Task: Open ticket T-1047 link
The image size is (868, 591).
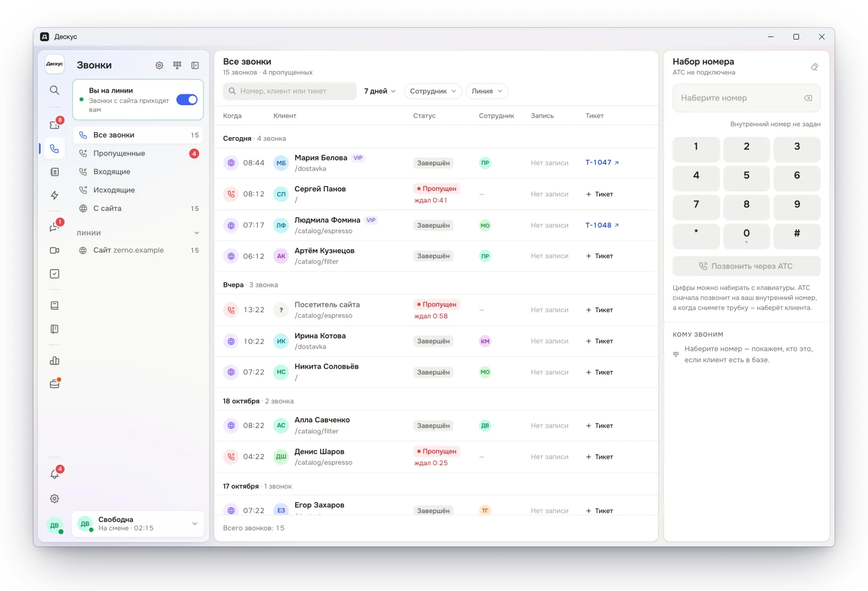Action: coord(602,163)
